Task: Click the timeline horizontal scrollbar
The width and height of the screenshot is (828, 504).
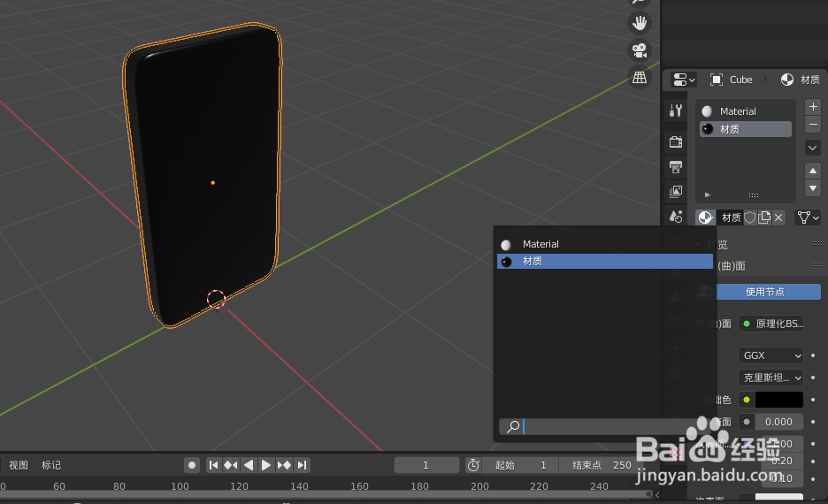Action: [x=325, y=494]
